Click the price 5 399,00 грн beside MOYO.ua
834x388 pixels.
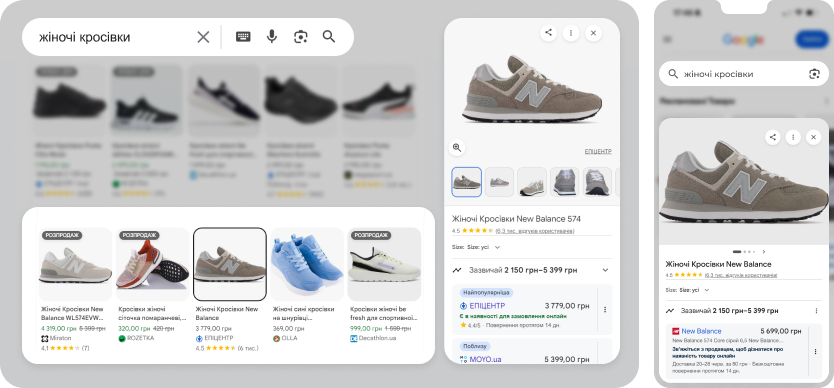(567, 359)
